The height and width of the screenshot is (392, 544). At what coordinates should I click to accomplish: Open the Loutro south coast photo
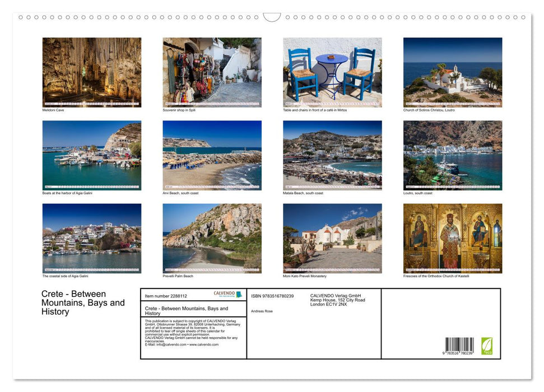pos(453,155)
